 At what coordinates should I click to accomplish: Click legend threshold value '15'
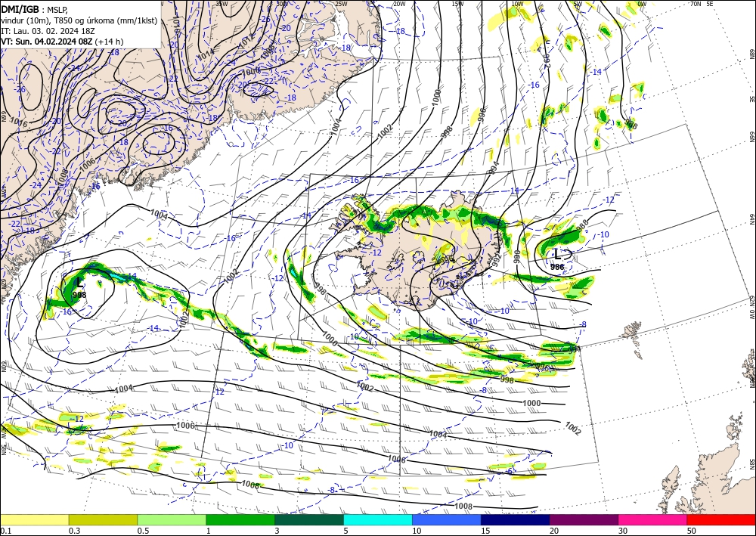[x=485, y=531]
